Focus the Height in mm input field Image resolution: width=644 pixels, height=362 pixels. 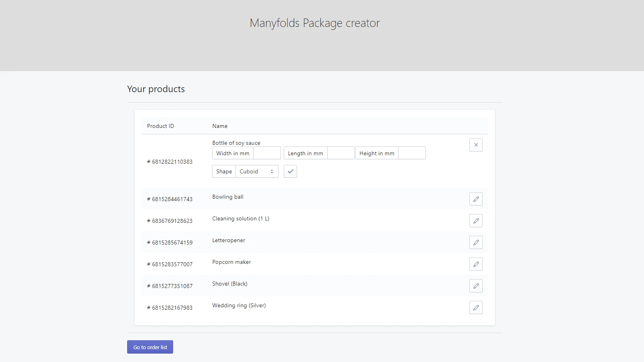[412, 153]
